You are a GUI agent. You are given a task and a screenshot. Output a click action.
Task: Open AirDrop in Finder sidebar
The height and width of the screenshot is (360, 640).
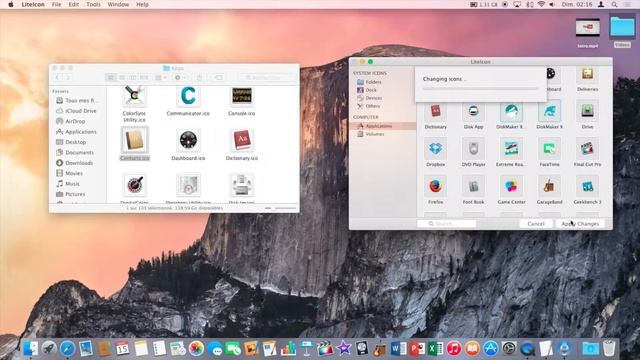(71, 121)
